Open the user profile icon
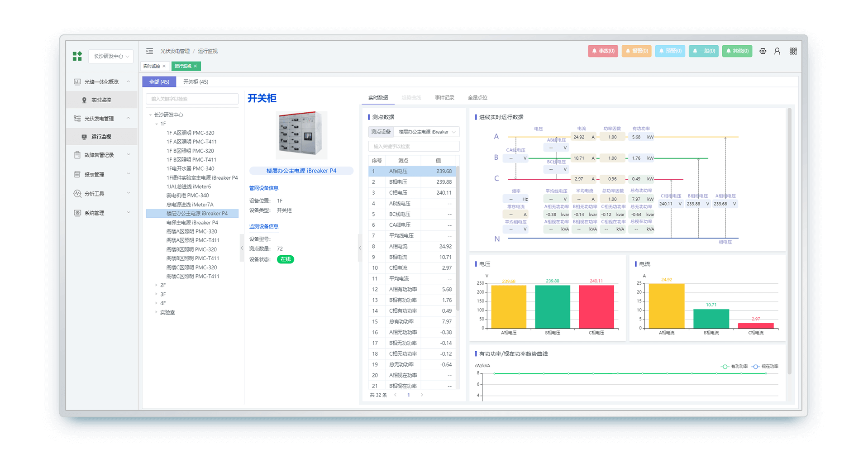Image resolution: width=868 pixels, height=454 pixels. pos(777,51)
